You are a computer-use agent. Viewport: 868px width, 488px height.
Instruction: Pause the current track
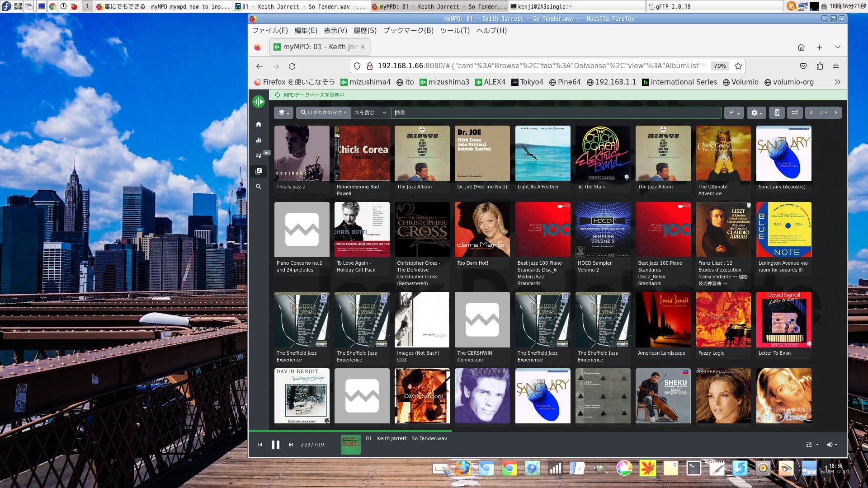[275, 445]
